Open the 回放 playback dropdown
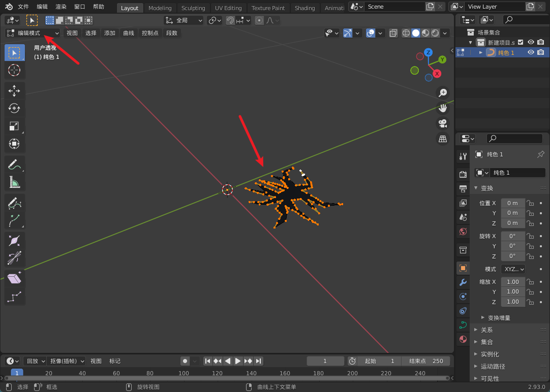The width and height of the screenshot is (550, 392). pyautogui.click(x=35, y=361)
